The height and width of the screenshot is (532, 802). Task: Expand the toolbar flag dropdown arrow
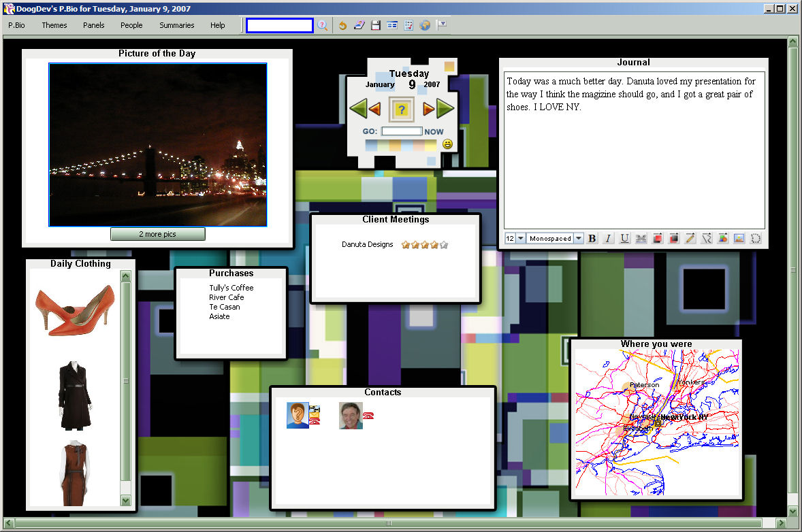(442, 24)
